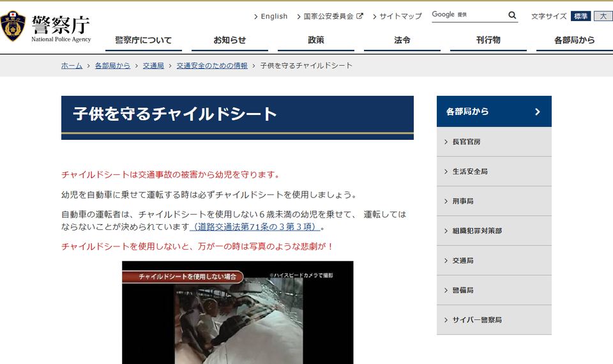Open the 刊行物 menu
Screen dimensions: 613x364
click(x=488, y=40)
